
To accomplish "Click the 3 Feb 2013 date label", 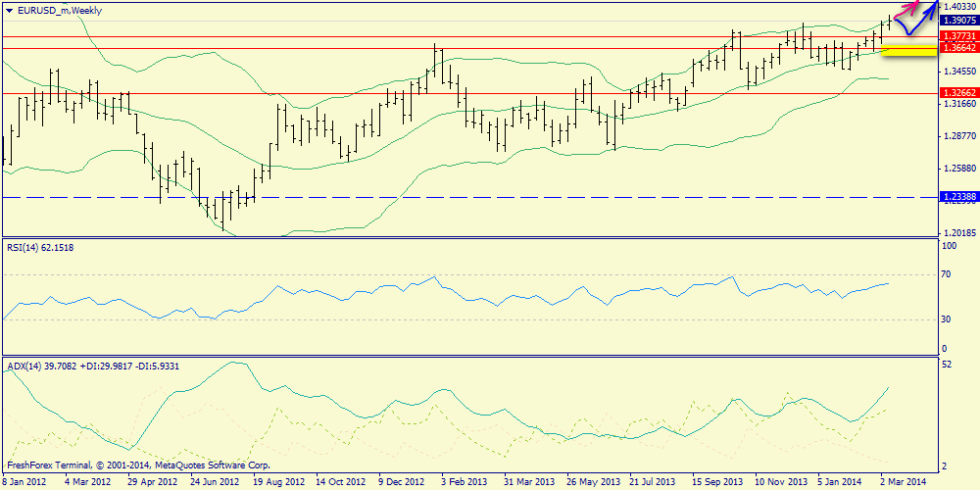I will pos(465,482).
